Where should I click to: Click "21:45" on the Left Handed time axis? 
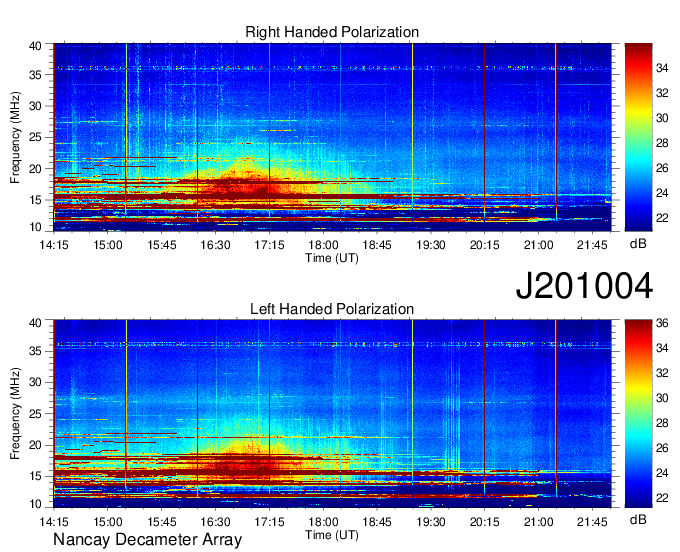(592, 521)
